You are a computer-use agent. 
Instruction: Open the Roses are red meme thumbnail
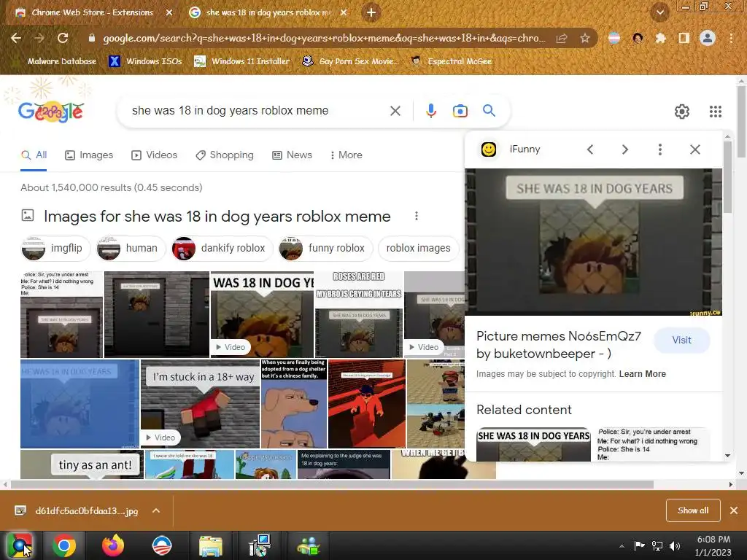359,314
